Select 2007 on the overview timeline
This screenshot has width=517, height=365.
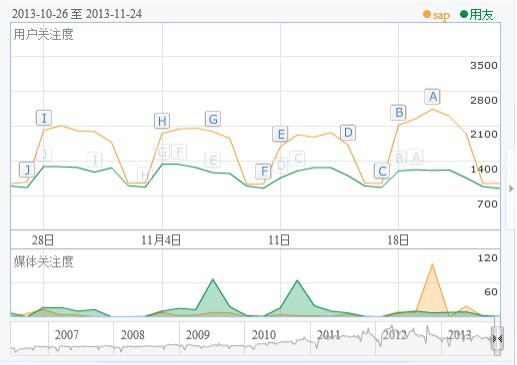pos(67,334)
